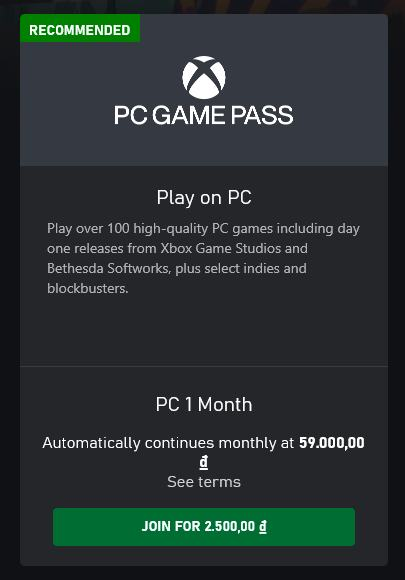Image resolution: width=405 pixels, height=580 pixels.
Task: Click the green RECOMMENDED badge
Action: tap(80, 29)
